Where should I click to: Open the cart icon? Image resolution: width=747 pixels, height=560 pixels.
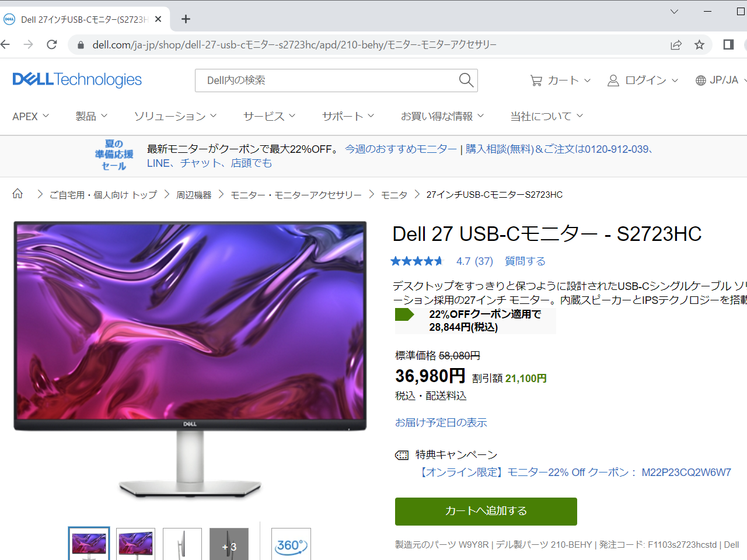[536, 80]
